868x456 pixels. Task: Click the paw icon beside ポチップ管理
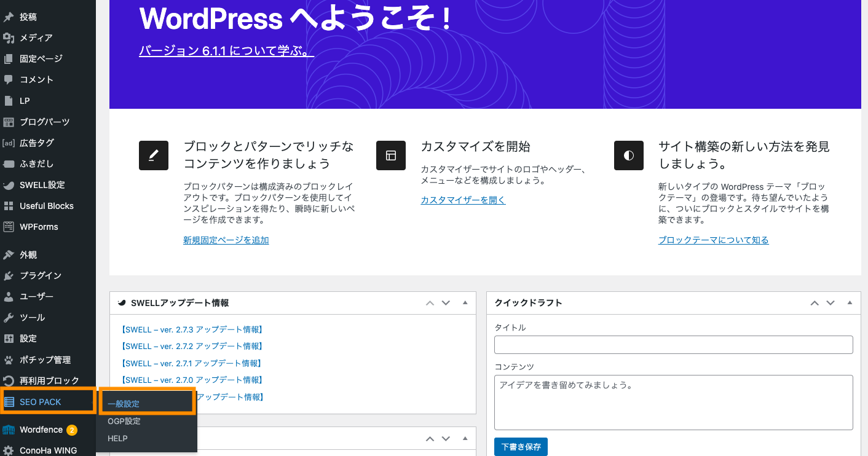tap(9, 360)
